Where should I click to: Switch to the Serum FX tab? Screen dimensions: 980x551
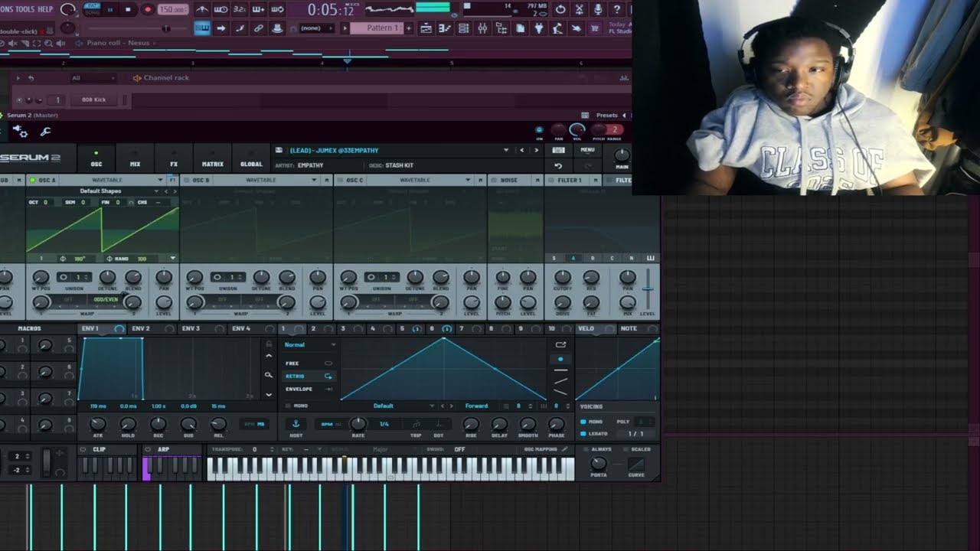point(174,159)
